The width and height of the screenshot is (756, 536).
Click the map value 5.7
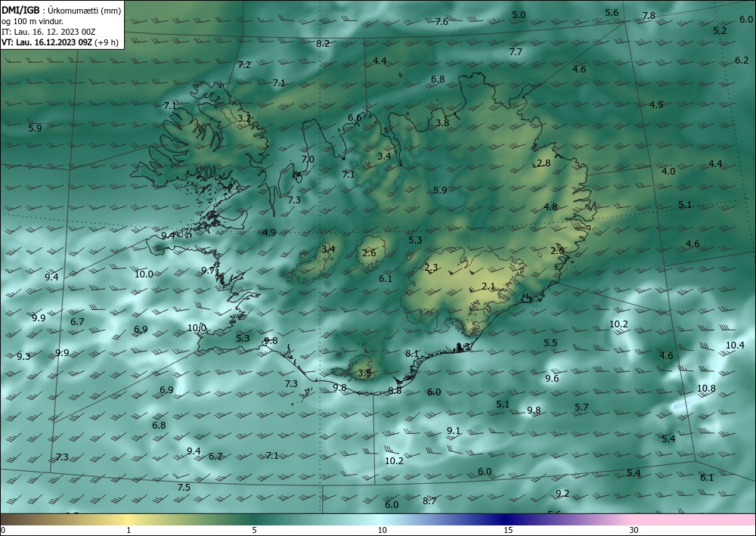pos(582,407)
